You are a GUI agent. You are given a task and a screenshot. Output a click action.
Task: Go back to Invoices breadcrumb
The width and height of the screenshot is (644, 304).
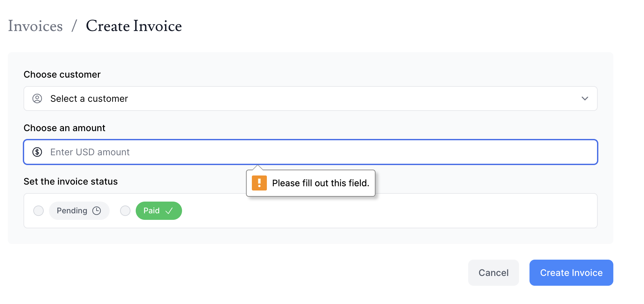pos(35,26)
